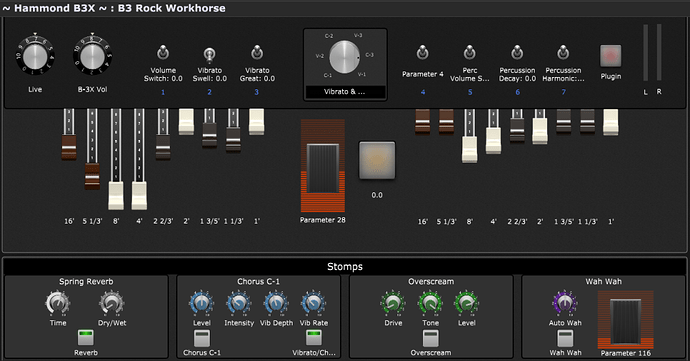Image resolution: width=690 pixels, height=361 pixels.
Task: Click the Live volume knob
Action: [x=35, y=57]
